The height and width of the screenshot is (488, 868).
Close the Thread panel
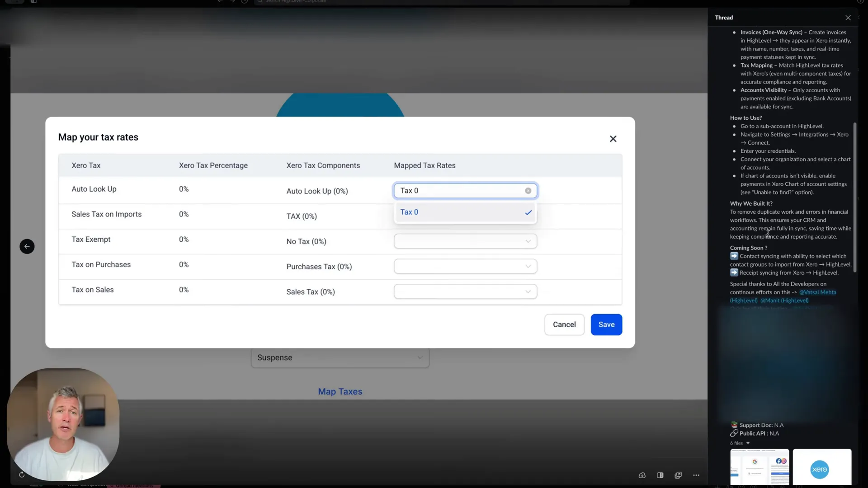[x=848, y=18]
